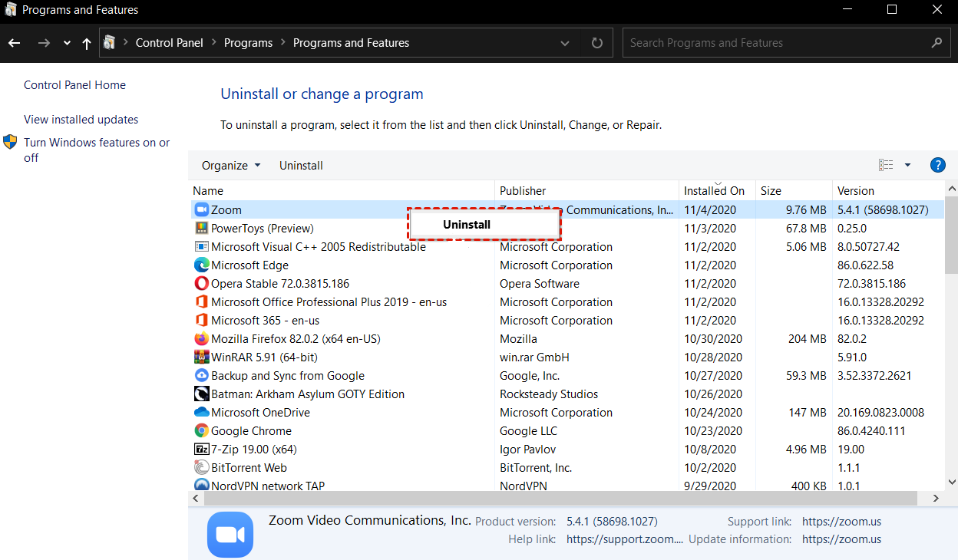This screenshot has width=958, height=560.
Task: Select the WinRAR 5.91 (64-bit) entry
Action: tap(264, 357)
